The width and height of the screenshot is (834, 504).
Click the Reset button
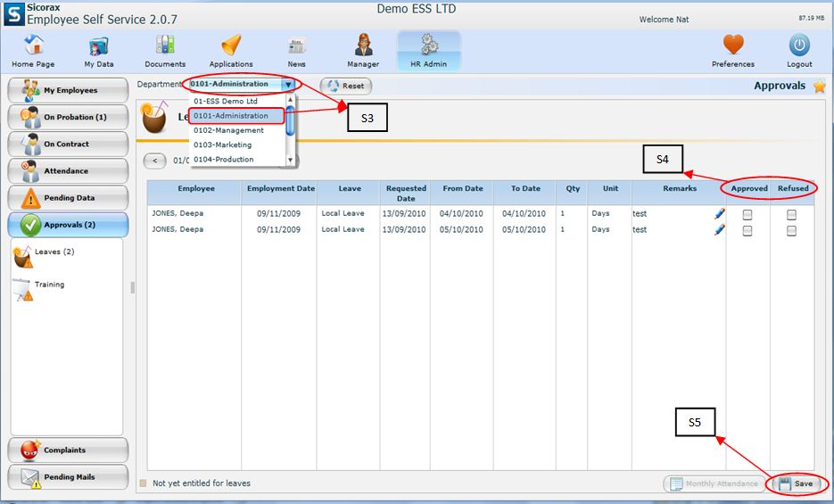tap(345, 87)
